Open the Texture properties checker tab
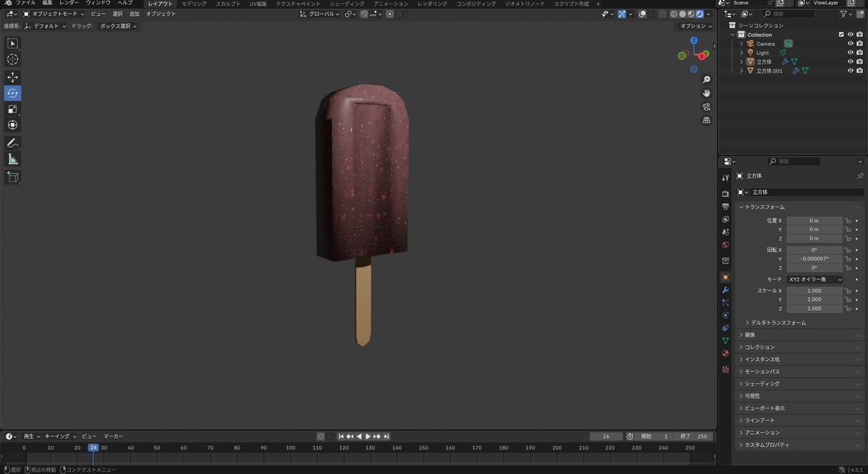Image resolution: width=868 pixels, height=474 pixels. coord(725,369)
